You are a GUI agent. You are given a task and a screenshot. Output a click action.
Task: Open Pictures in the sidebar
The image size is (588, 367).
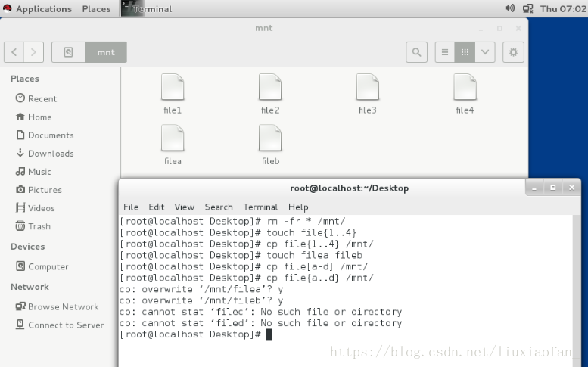pos(39,190)
